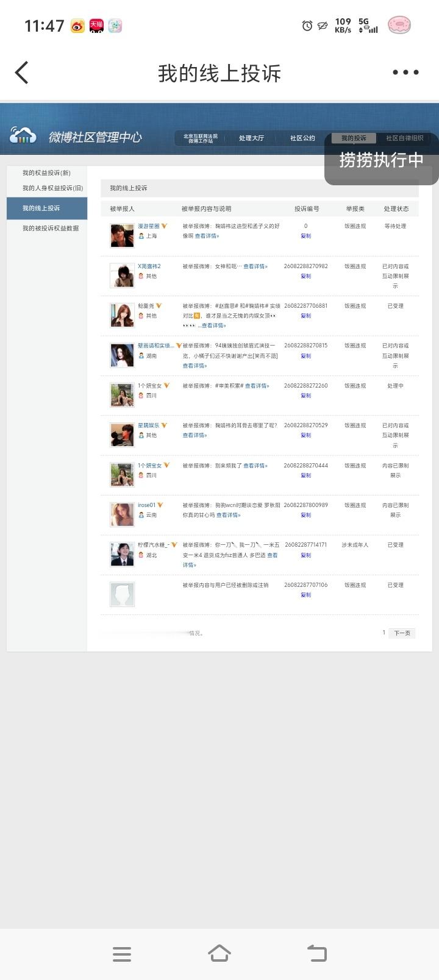This screenshot has height=980, width=439.
Task: Tap the Tmall notification icon
Action: pyautogui.click(x=96, y=26)
